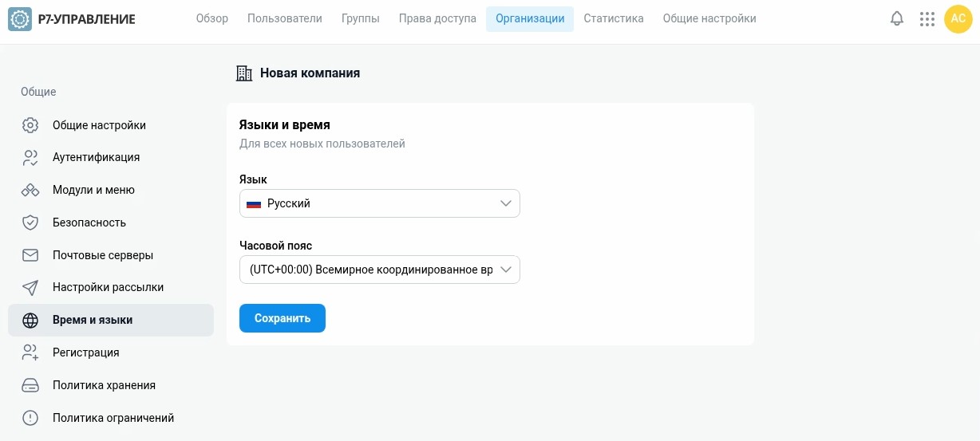Open sidebar item Общие настройки
980x441 pixels.
111,125
